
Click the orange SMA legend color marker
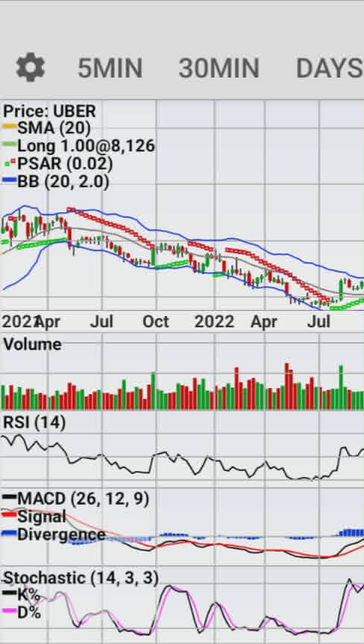(x=10, y=127)
